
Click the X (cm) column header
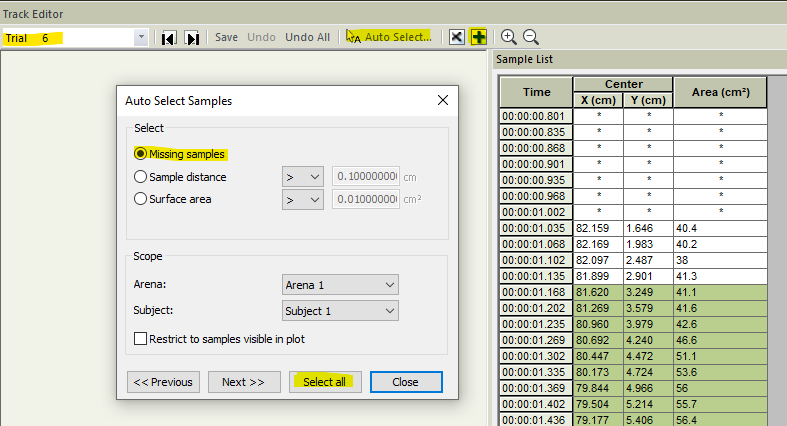click(598, 100)
